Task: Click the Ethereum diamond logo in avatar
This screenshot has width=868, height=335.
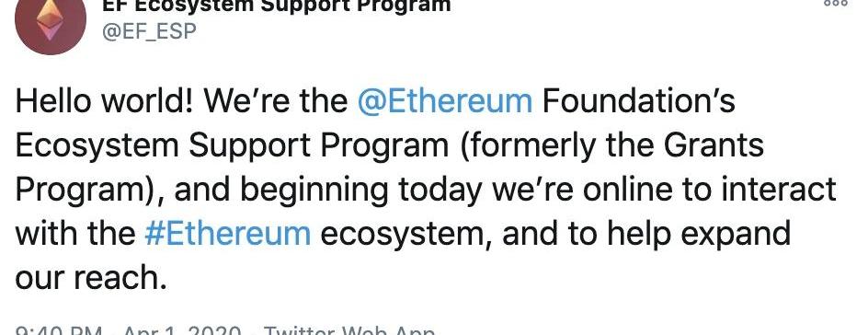Action: 51,20
